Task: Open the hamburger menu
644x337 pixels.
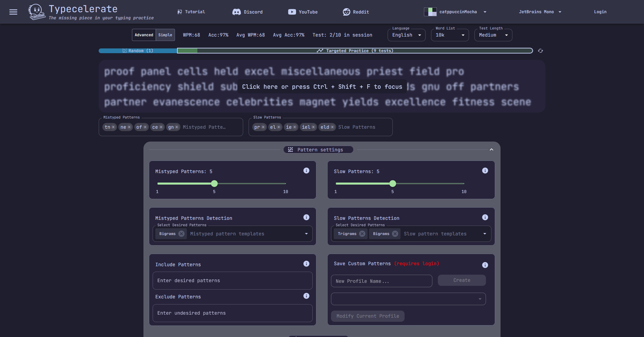Action: [x=13, y=12]
